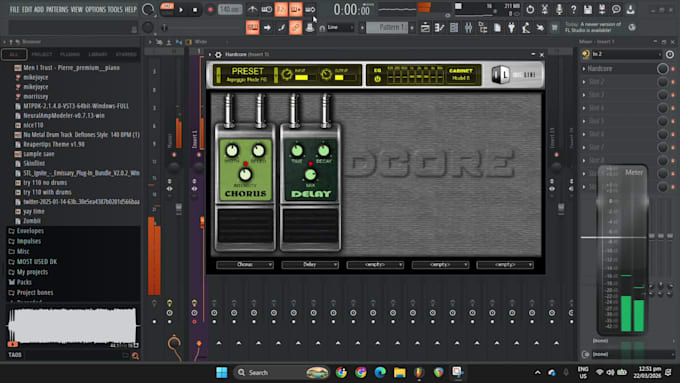Open the Hardcore plugin options gear icon
Viewport: 680px width, 383px height.
(219, 55)
